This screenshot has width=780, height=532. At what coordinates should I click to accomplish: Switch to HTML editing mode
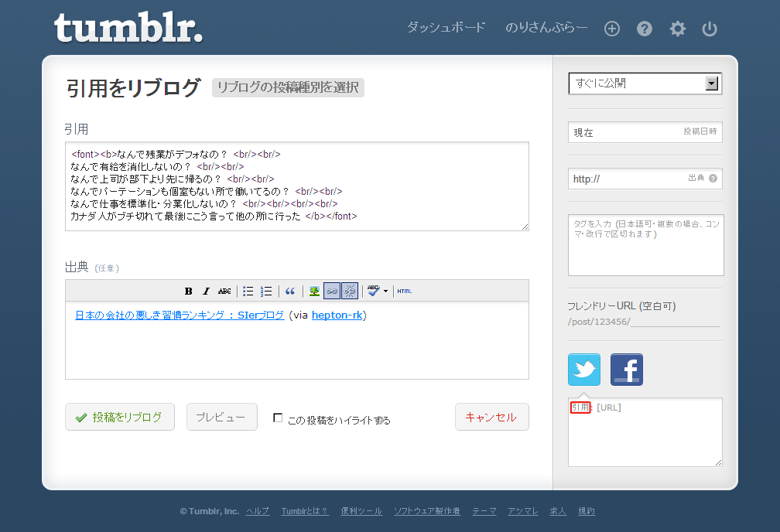pos(405,291)
